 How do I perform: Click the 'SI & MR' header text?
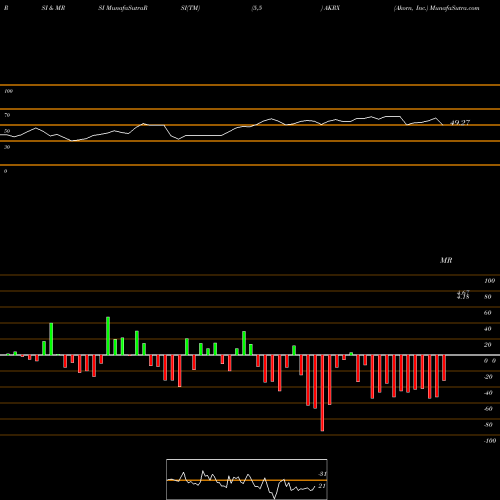tap(53, 8)
